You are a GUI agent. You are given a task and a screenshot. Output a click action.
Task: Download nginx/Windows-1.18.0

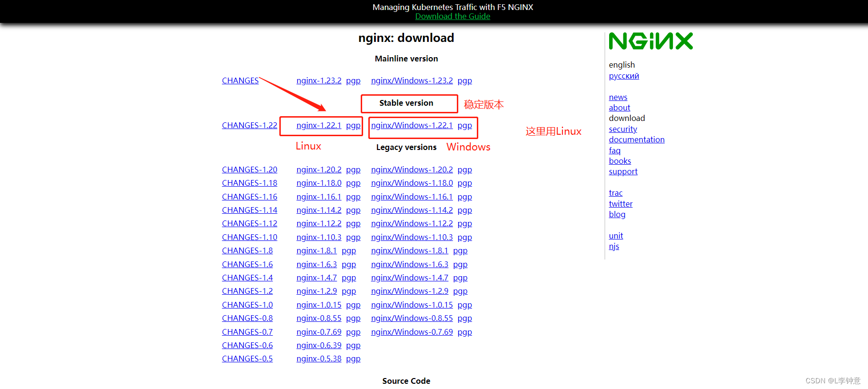[412, 183]
